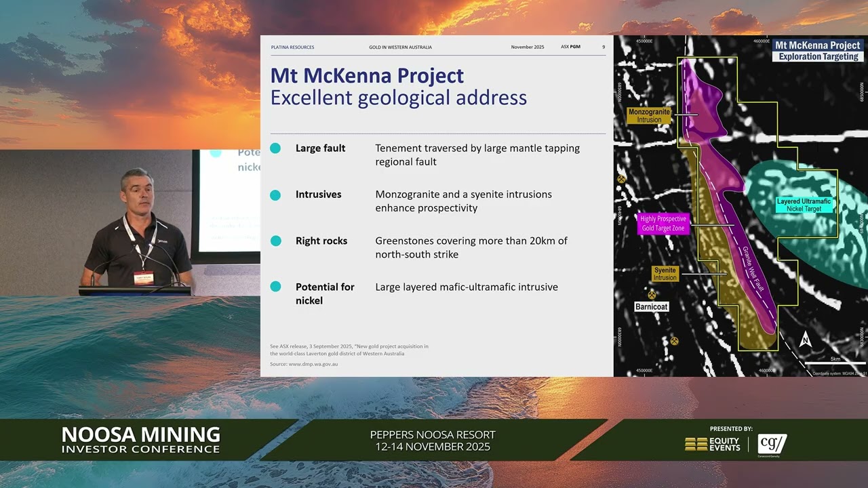Click the teal bullet beside Right rocks
The image size is (868, 488).
tap(275, 241)
